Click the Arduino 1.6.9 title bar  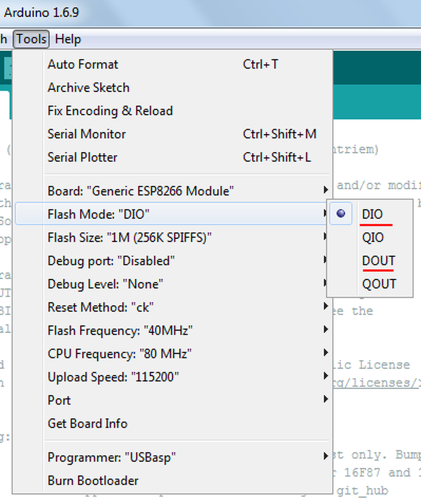210,13
